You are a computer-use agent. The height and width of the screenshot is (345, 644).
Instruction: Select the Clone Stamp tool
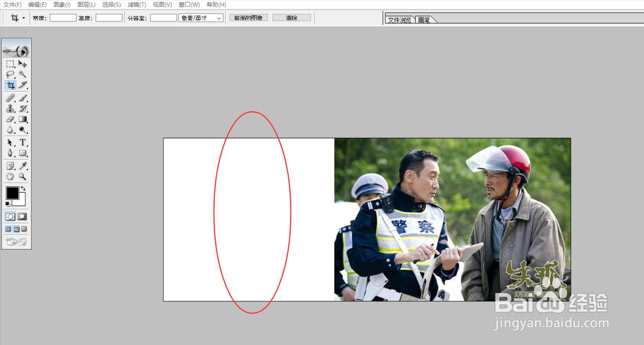coord(10,109)
